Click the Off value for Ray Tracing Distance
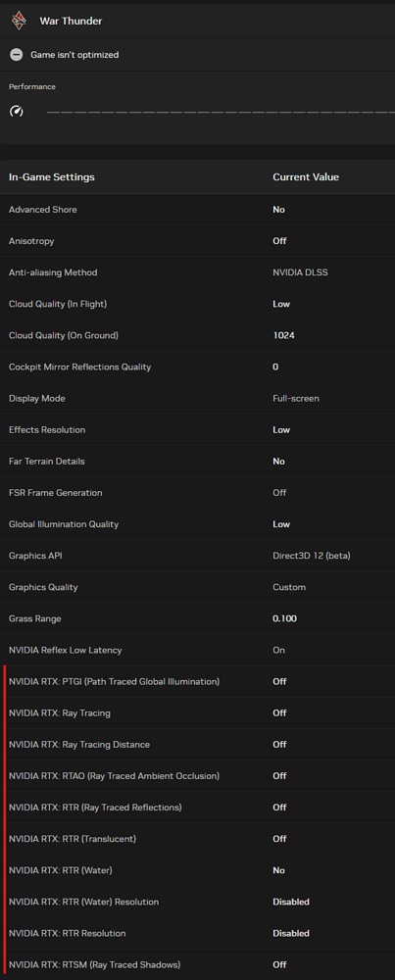Image resolution: width=395 pixels, height=980 pixels. click(279, 745)
